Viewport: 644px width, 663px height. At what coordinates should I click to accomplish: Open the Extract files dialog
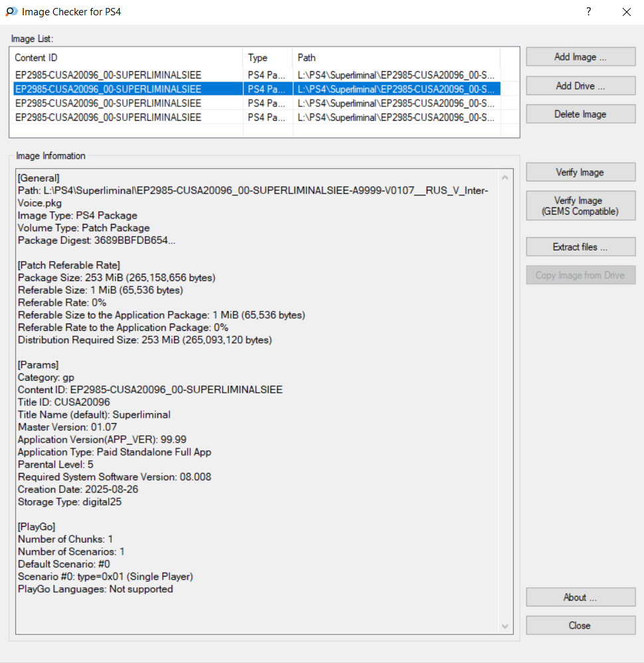coord(580,247)
